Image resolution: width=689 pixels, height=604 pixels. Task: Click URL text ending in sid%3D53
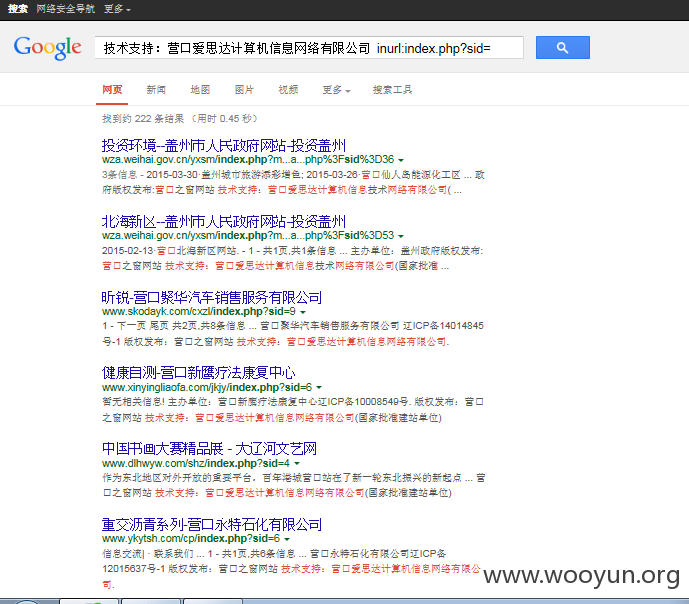pyautogui.click(x=248, y=235)
